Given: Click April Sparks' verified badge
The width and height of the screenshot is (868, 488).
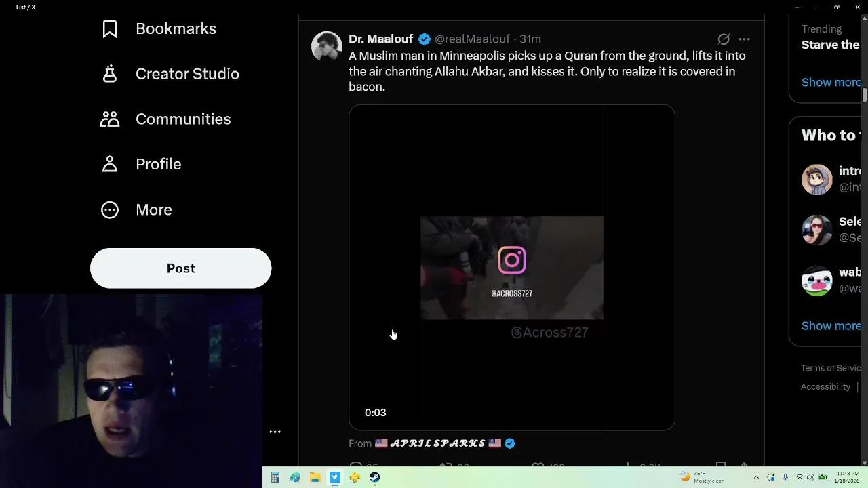Looking at the screenshot, I should pyautogui.click(x=510, y=443).
